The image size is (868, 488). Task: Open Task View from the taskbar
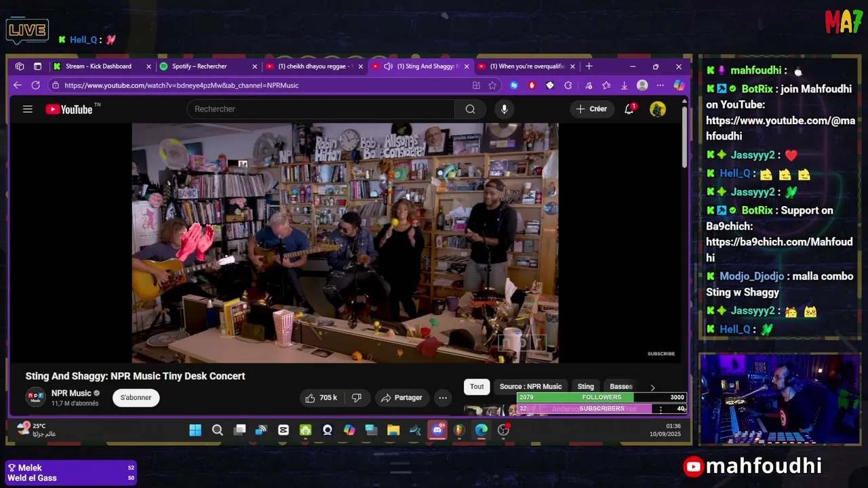tap(239, 430)
